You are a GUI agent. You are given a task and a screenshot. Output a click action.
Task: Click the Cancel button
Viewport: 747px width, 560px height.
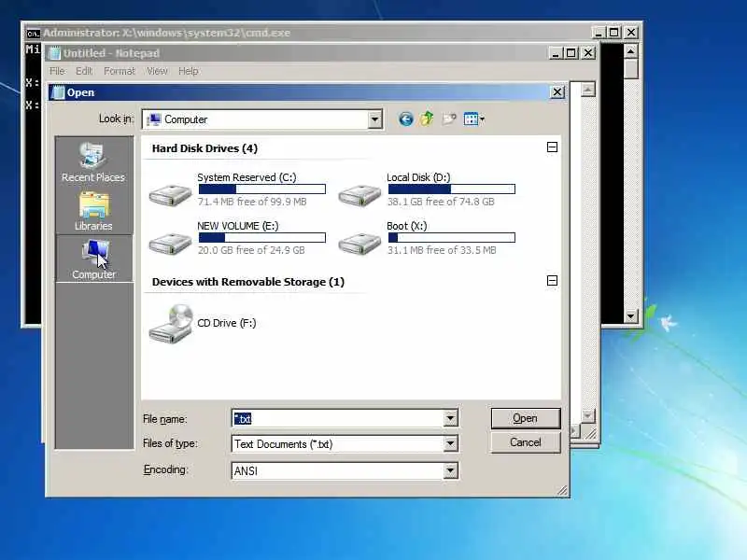point(526,442)
